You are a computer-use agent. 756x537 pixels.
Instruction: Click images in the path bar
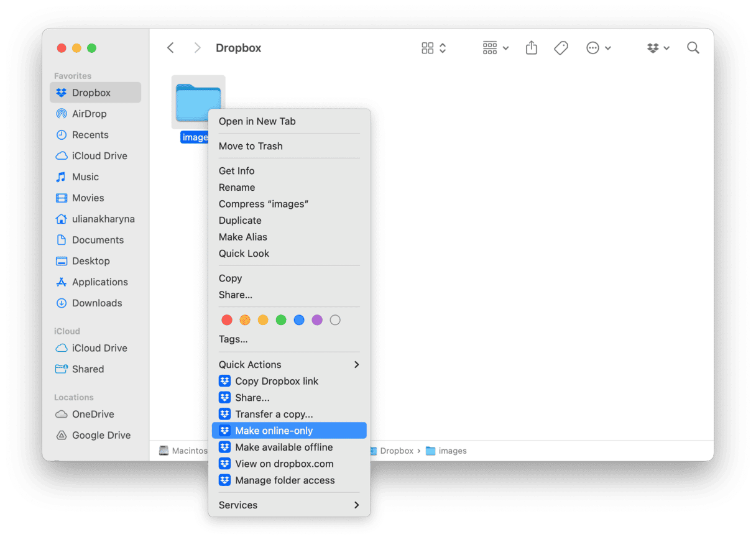446,451
